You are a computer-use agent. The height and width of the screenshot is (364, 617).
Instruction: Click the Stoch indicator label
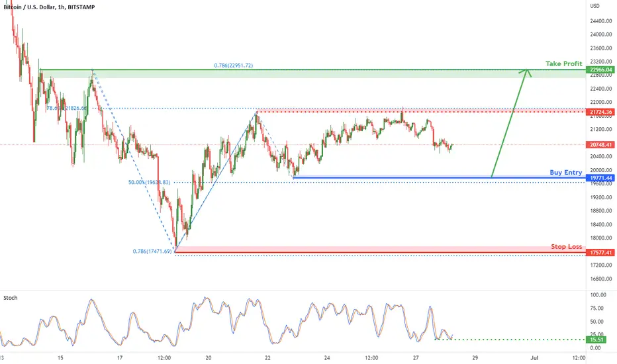(x=10, y=298)
